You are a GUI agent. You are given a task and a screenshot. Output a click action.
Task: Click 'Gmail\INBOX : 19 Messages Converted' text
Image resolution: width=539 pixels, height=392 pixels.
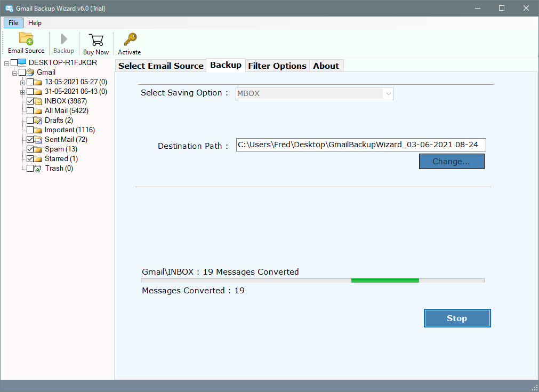coord(220,272)
